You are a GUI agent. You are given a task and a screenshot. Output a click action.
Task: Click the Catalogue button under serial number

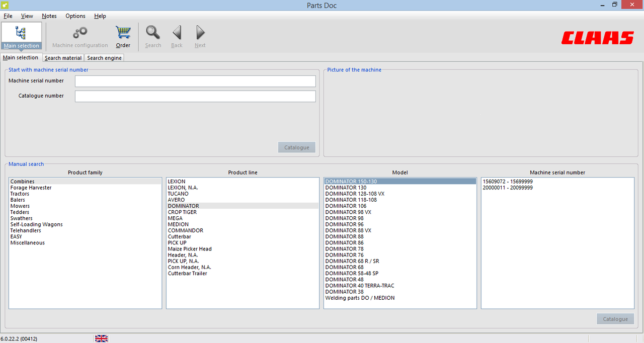297,147
